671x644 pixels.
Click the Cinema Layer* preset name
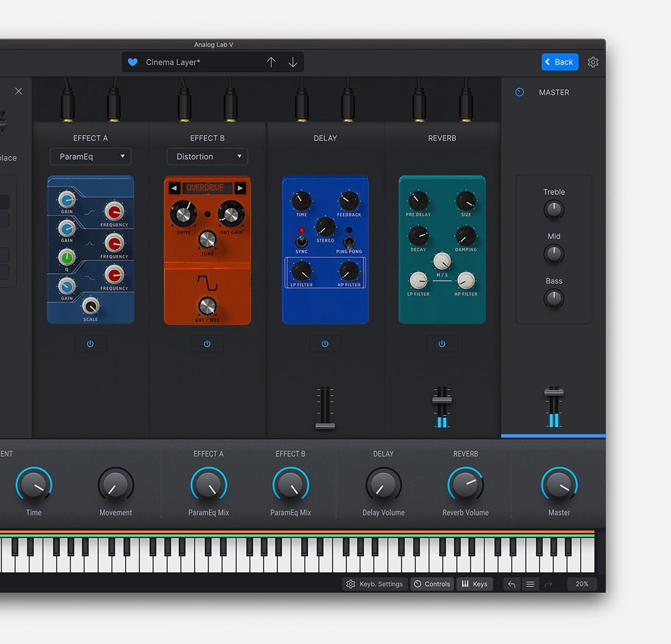[173, 62]
